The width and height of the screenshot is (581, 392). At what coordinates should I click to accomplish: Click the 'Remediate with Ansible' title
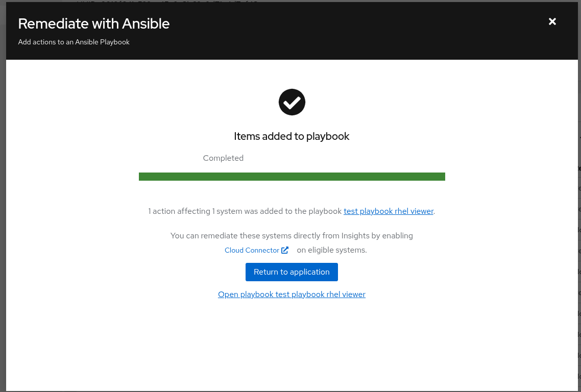94,23
